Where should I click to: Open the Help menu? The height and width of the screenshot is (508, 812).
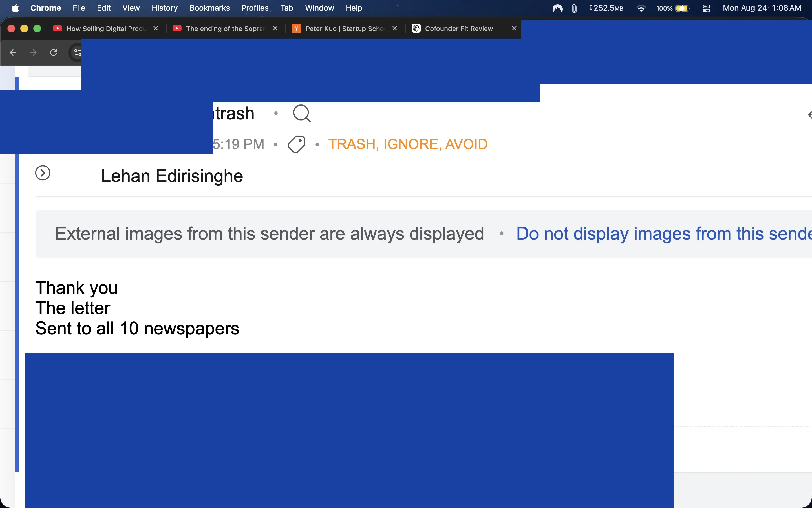pos(354,8)
